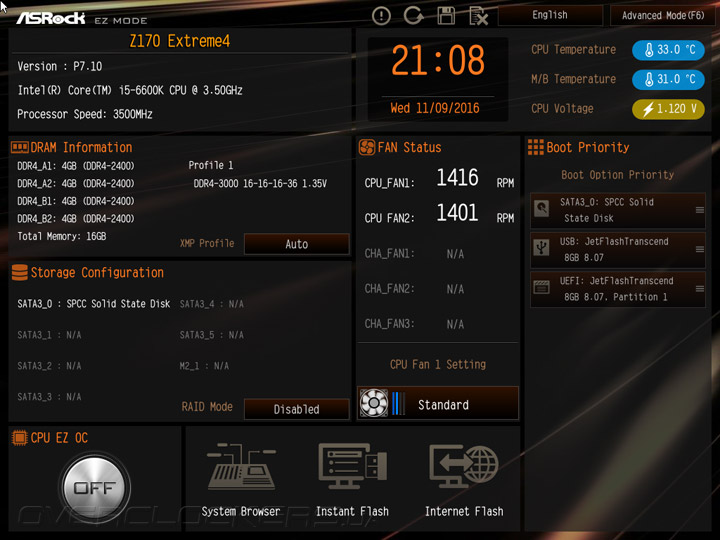This screenshot has width=720, height=540.
Task: Click DDR4_A2: 4GB (DDR4-2400) row
Action: (76, 184)
